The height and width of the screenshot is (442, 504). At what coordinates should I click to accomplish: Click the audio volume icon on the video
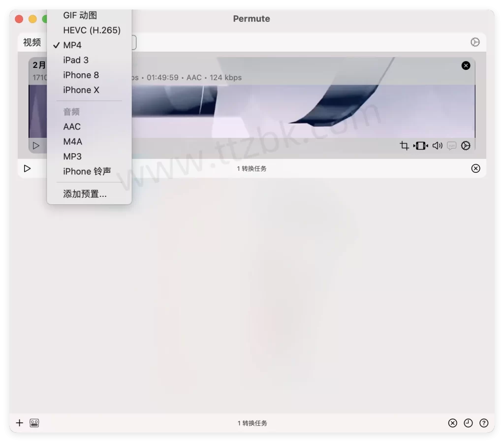coord(437,146)
